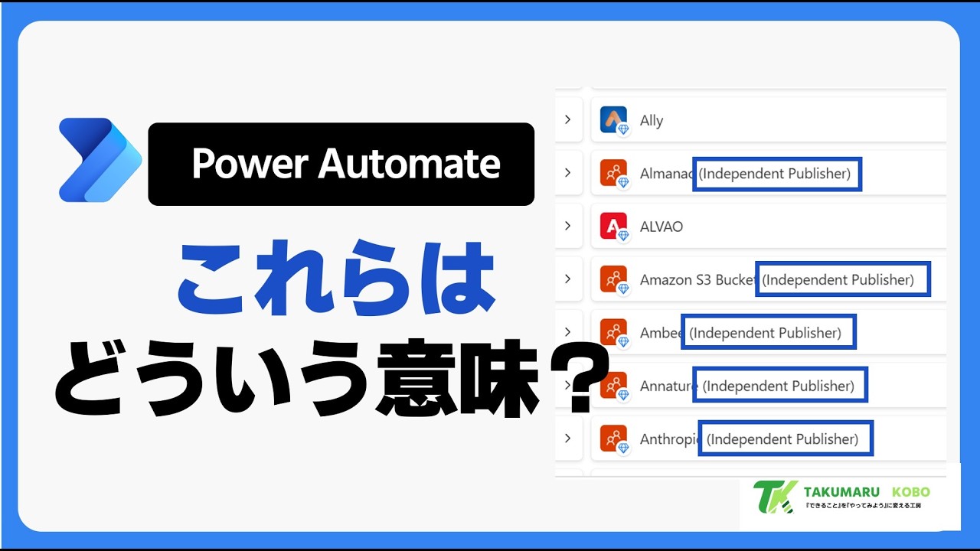Expand the Ambee row chevron
Screen dimensions: 980x551
pyautogui.click(x=567, y=332)
